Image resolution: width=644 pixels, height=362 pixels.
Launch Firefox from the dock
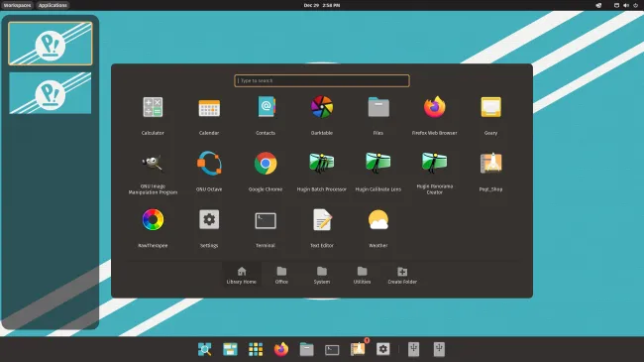281,349
